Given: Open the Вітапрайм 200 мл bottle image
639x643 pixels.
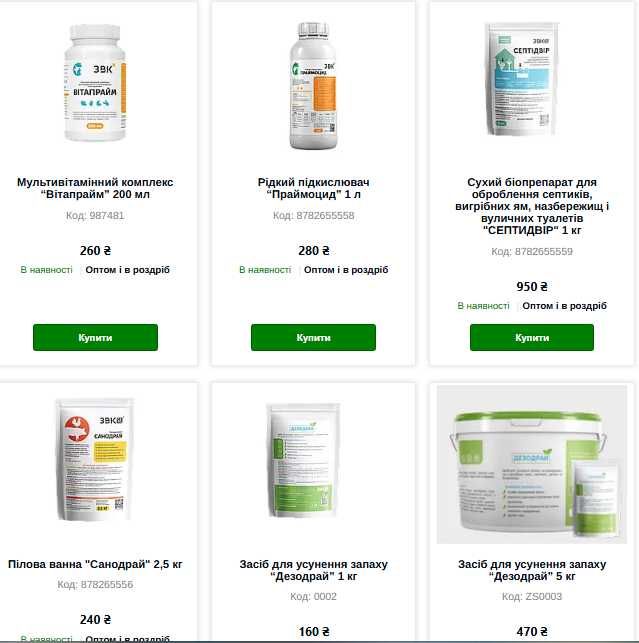Looking at the screenshot, I should point(95,83).
